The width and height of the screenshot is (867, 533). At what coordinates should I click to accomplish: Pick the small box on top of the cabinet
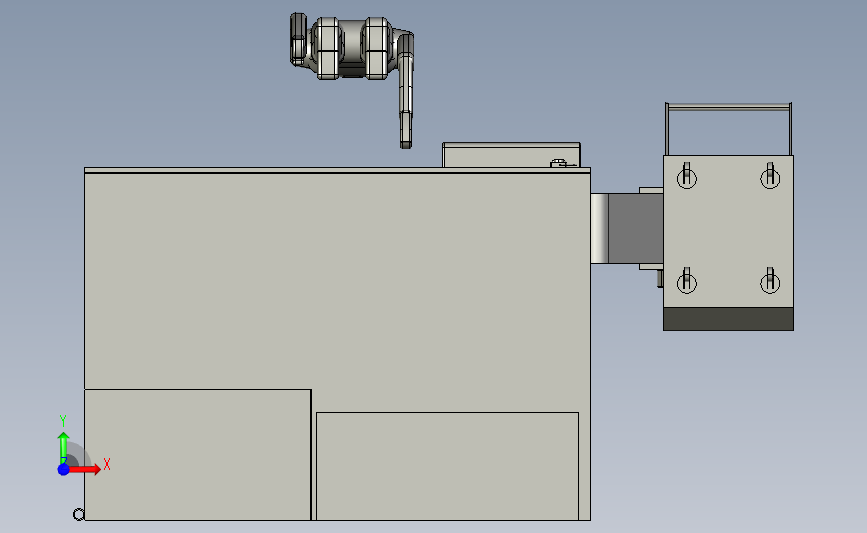(511, 155)
